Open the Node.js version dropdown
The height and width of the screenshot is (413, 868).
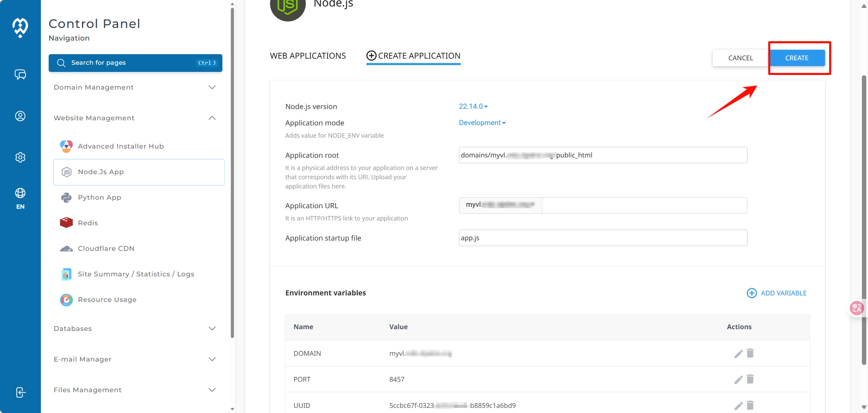(x=473, y=106)
